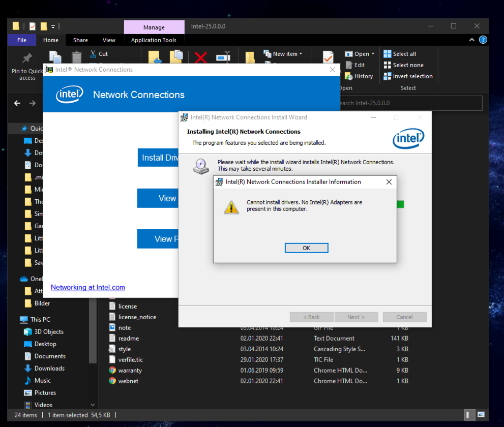Click the Search Intel-25.0.0.0 field

411,103
